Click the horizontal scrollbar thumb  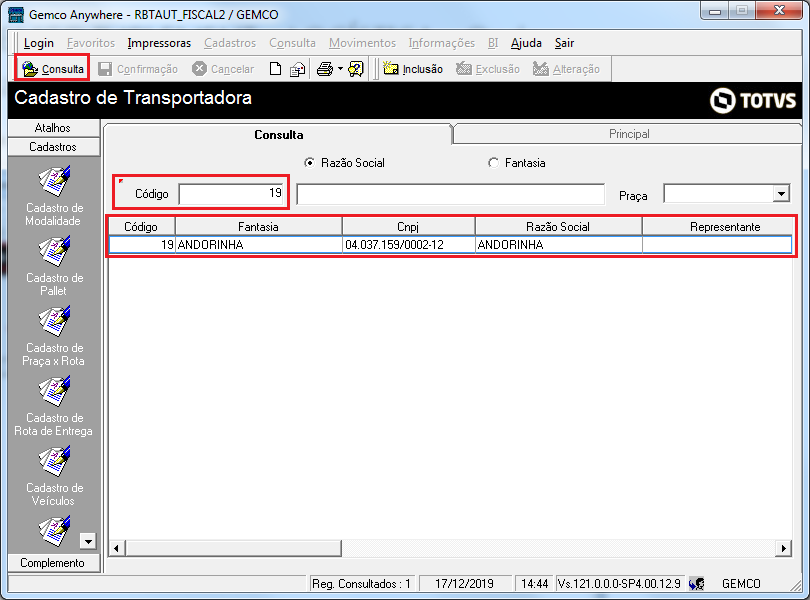233,548
